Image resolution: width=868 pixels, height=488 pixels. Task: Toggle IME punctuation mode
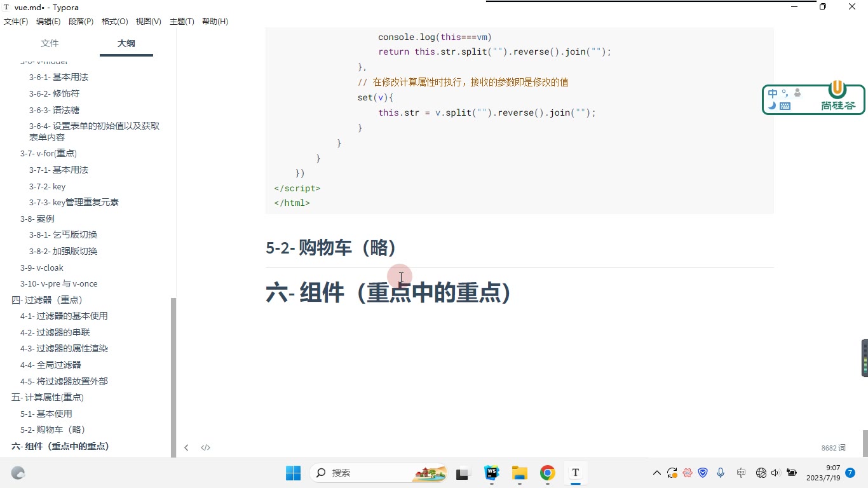click(x=785, y=93)
